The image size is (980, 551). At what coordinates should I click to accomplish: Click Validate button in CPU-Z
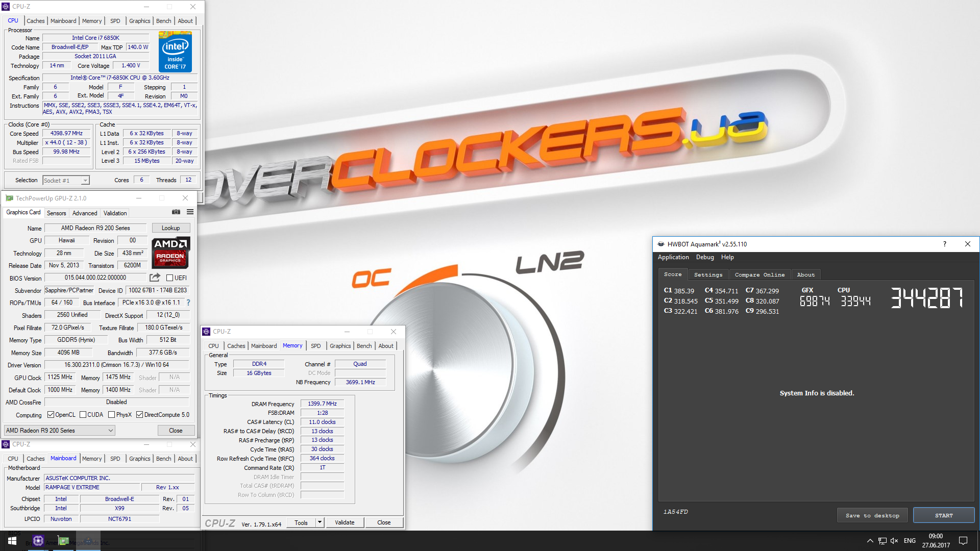(x=345, y=522)
